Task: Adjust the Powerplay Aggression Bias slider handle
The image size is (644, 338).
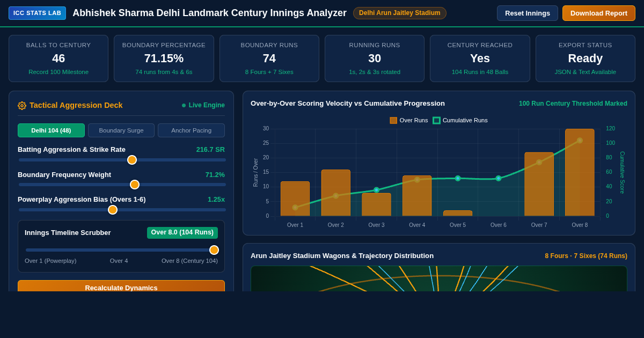Action: pos(113,210)
